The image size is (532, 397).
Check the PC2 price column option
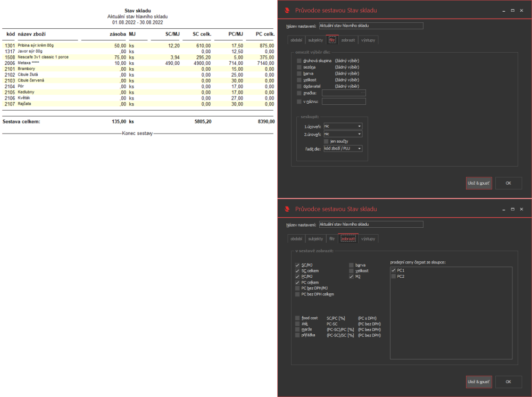coord(393,276)
